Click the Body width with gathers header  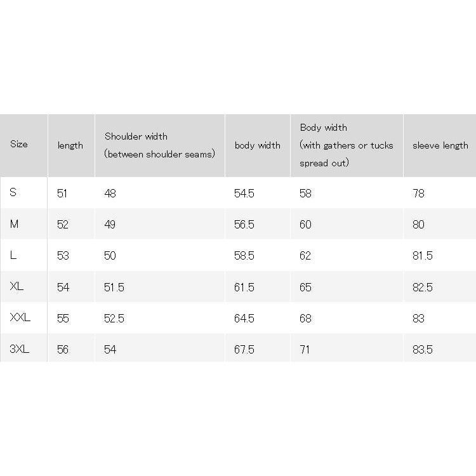(347, 145)
